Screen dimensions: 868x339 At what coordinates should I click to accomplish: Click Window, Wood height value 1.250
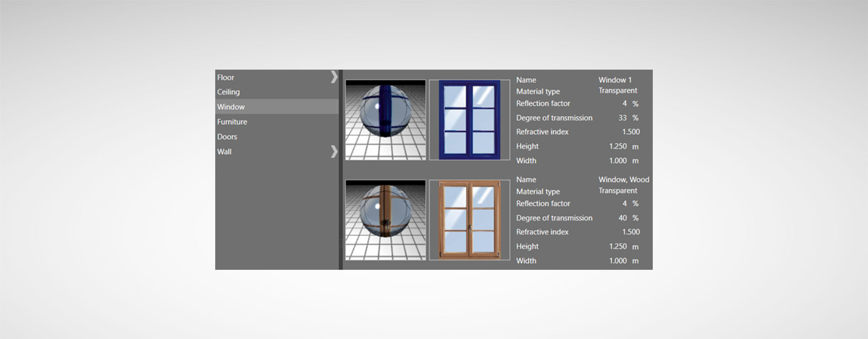618,246
